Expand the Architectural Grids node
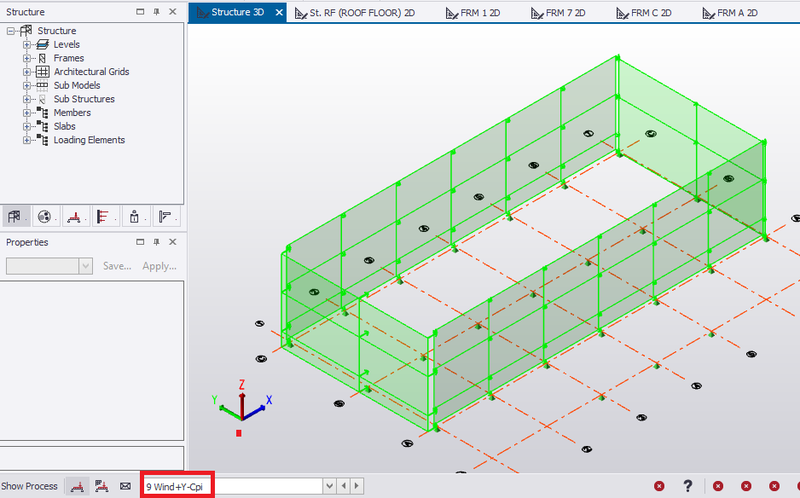Screen dimensions: 800x498 [27, 72]
